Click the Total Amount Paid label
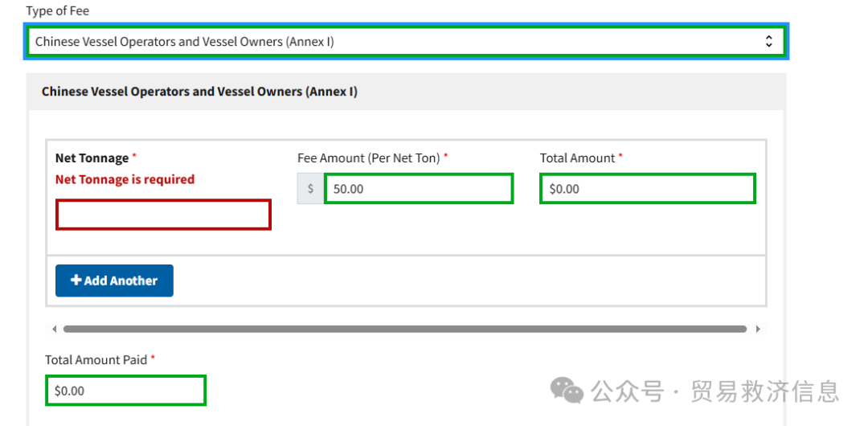Screen dimensions: 868x426 (96, 360)
